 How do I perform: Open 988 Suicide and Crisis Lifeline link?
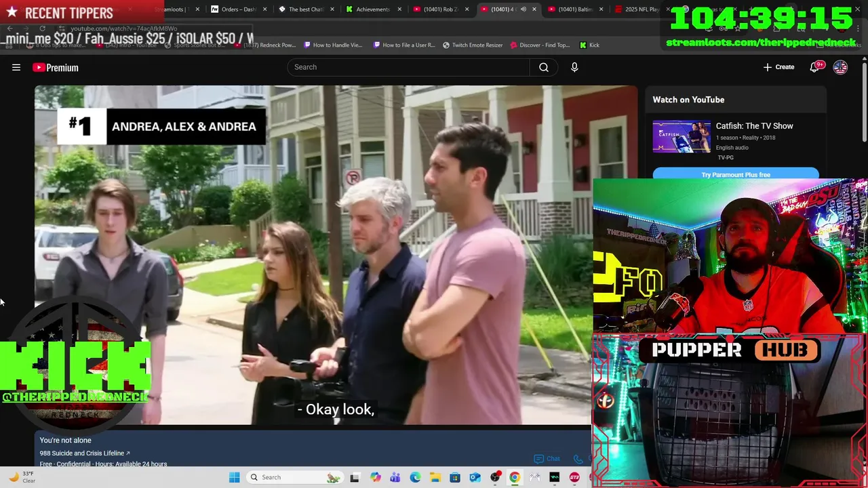pyautogui.click(x=85, y=453)
